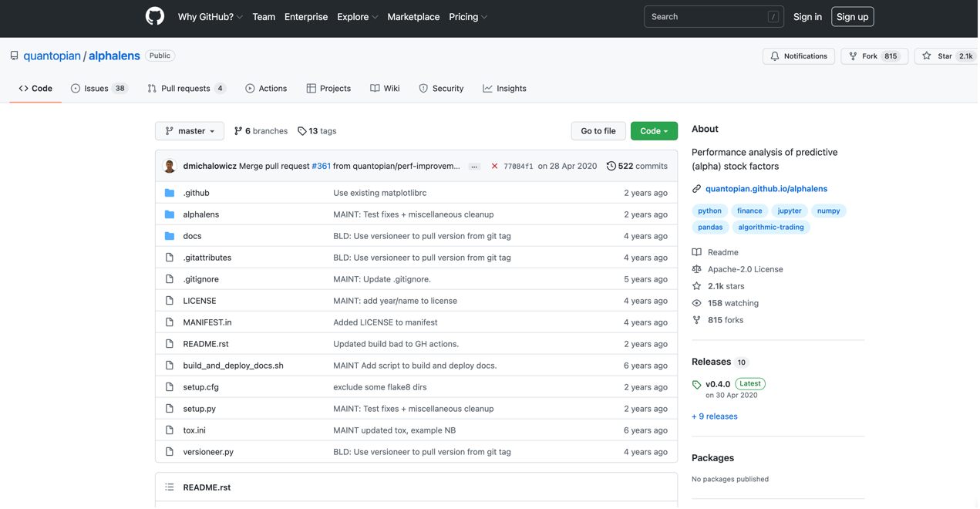Open the README table of contents icon
Screen dimensions: 980x509
(170, 487)
